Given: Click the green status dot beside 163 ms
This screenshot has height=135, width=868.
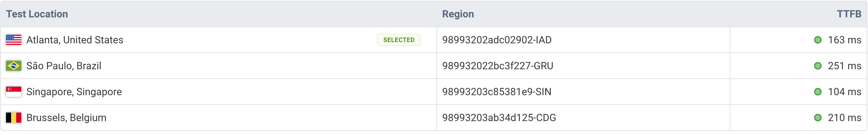Looking at the screenshot, I should [818, 40].
